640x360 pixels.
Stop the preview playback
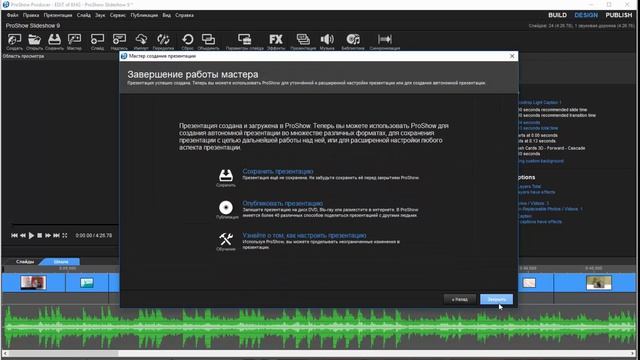point(40,236)
